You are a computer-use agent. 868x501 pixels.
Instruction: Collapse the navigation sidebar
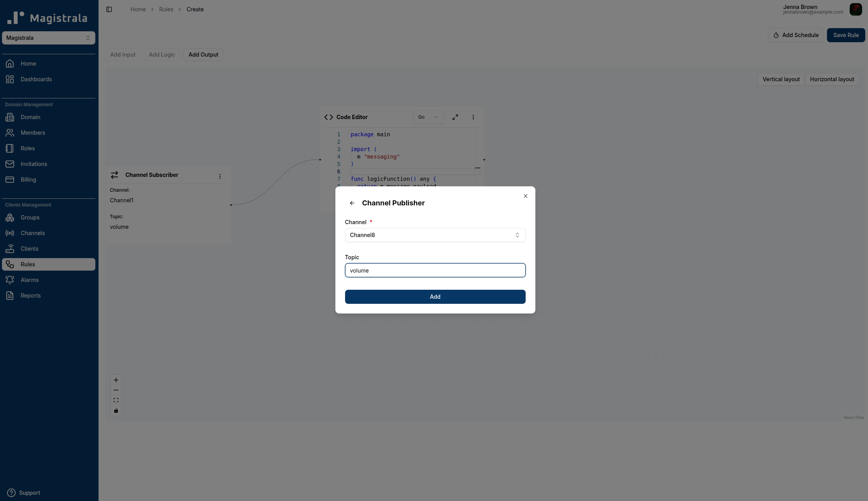click(x=109, y=9)
